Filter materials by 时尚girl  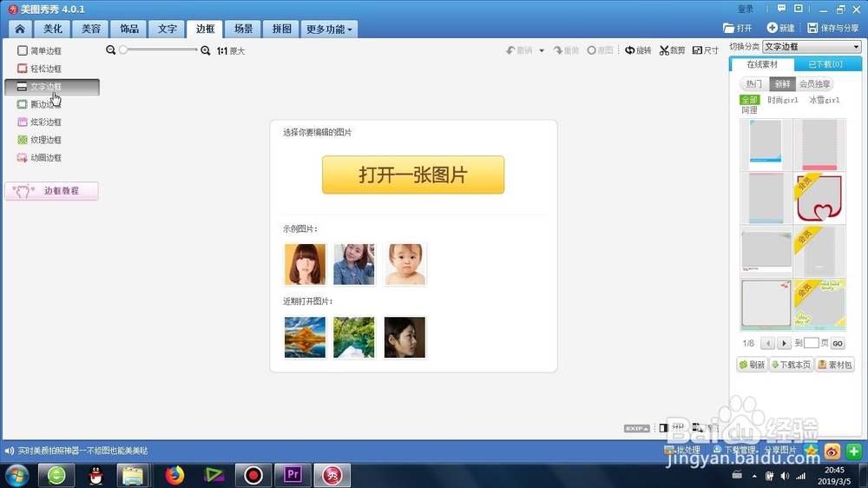783,100
